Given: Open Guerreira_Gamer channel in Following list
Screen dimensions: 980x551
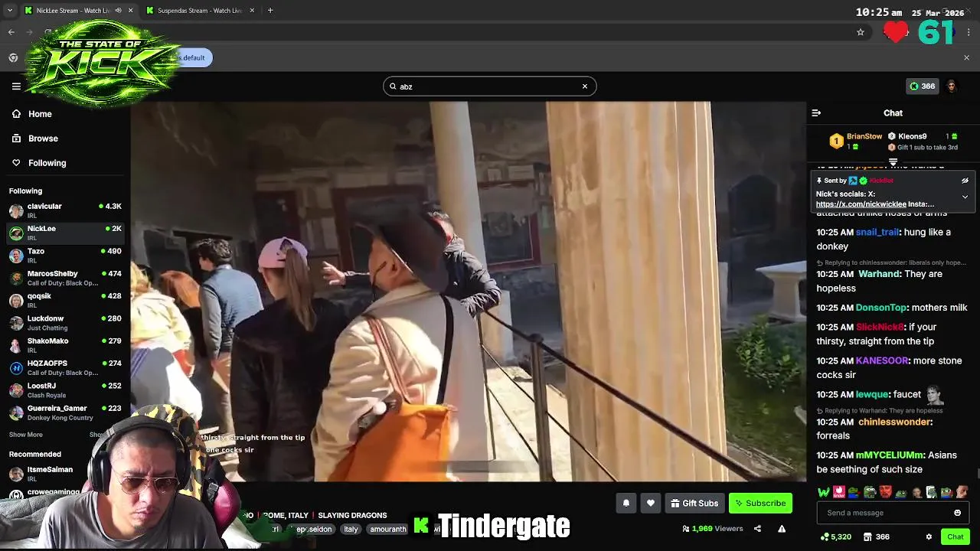Looking at the screenshot, I should (x=65, y=412).
